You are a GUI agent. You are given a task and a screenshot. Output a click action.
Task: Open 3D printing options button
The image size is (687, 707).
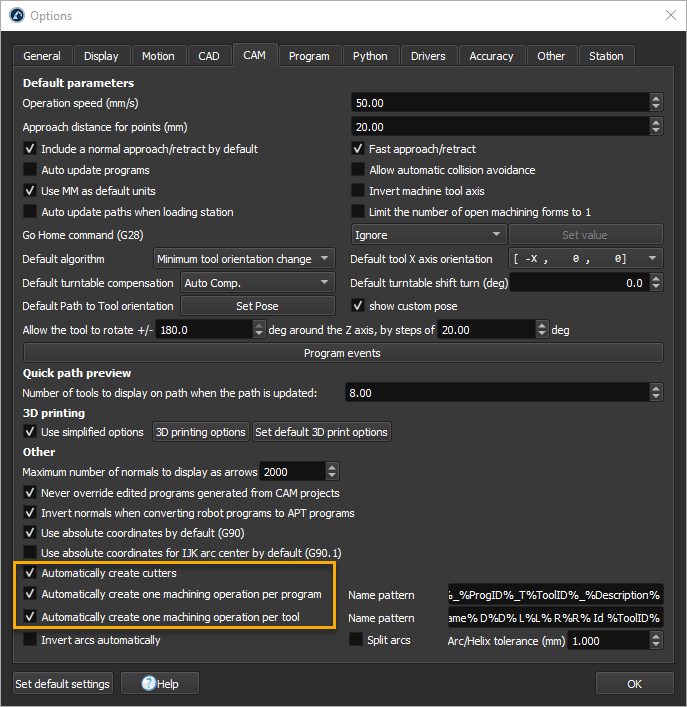(200, 432)
